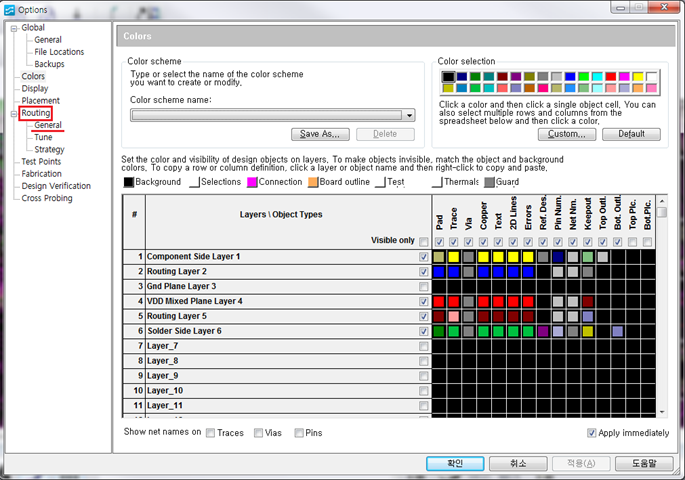The height and width of the screenshot is (480, 685).
Task: Click the Guard color box
Action: coord(489,182)
